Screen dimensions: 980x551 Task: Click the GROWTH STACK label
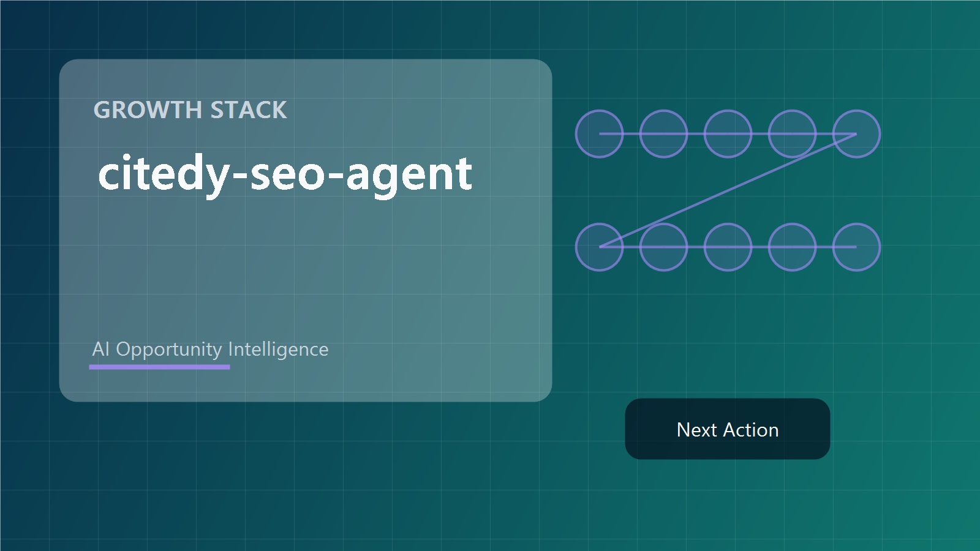(190, 110)
